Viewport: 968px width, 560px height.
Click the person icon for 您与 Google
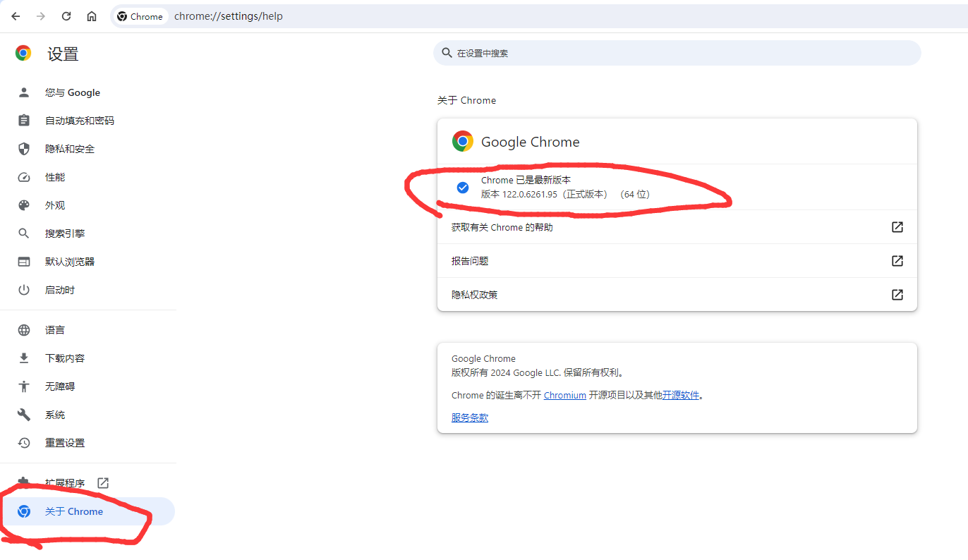click(x=24, y=92)
